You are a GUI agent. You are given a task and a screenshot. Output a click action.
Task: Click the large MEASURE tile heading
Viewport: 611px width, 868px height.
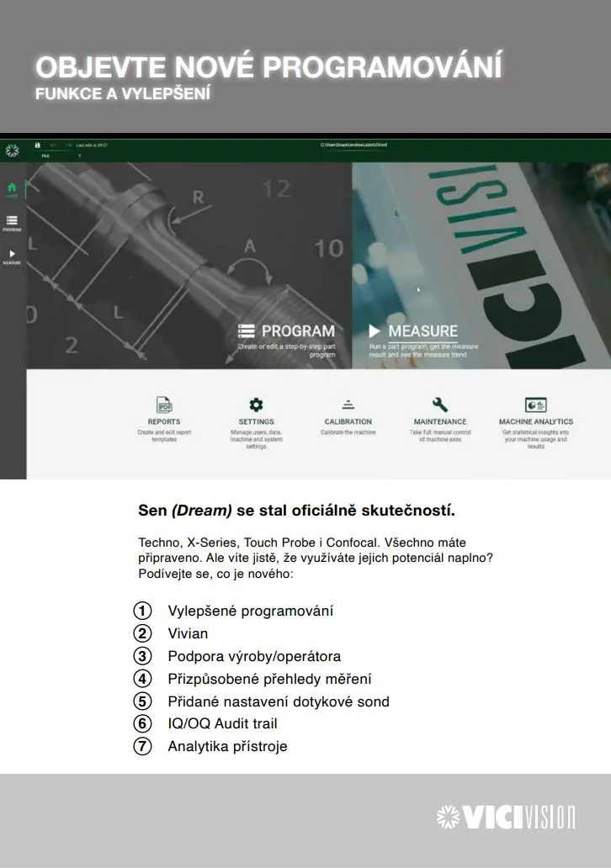(x=422, y=331)
